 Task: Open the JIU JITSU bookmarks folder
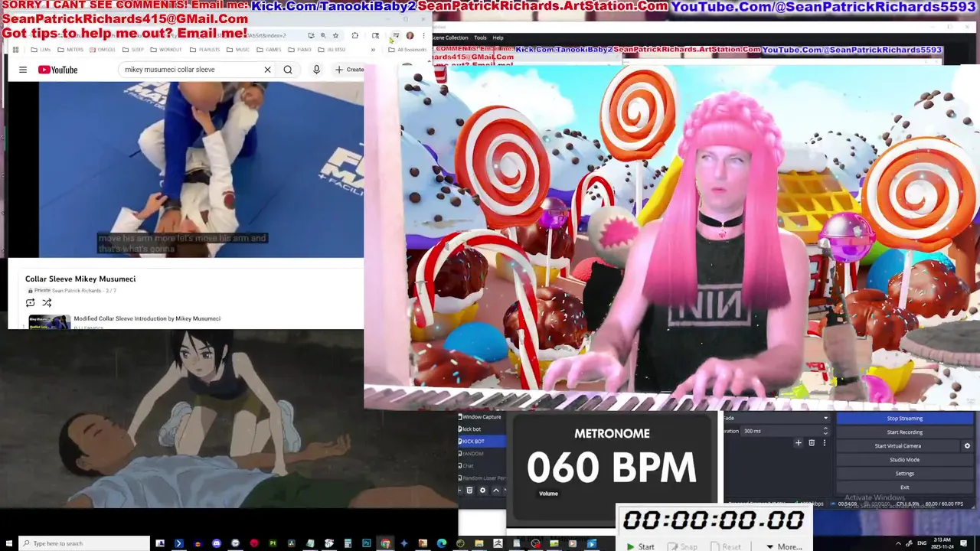tap(332, 50)
